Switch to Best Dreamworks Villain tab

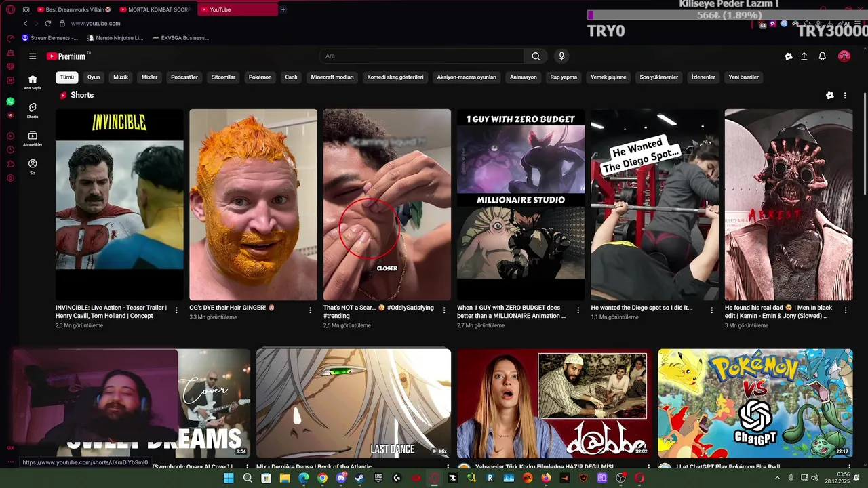pyautogui.click(x=73, y=9)
